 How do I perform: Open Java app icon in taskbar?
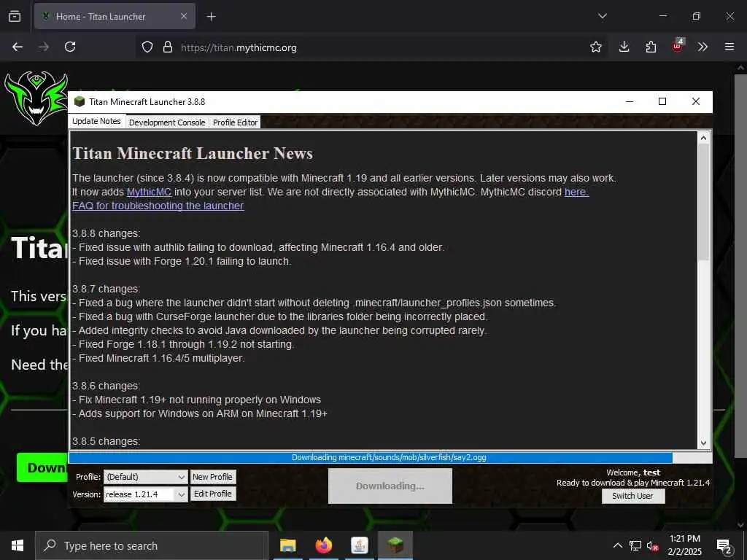(x=359, y=545)
